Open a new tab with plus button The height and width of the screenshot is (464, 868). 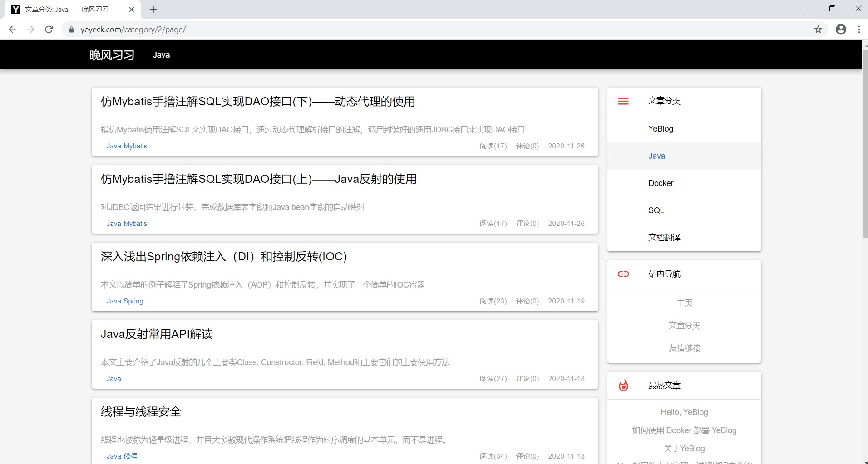pos(153,10)
